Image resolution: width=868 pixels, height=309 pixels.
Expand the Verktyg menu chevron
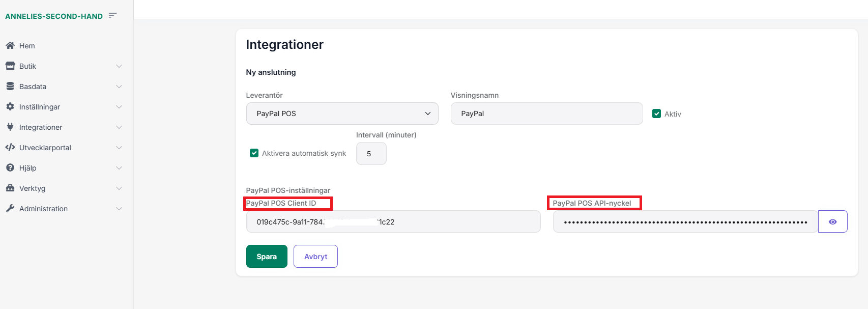pyautogui.click(x=119, y=188)
